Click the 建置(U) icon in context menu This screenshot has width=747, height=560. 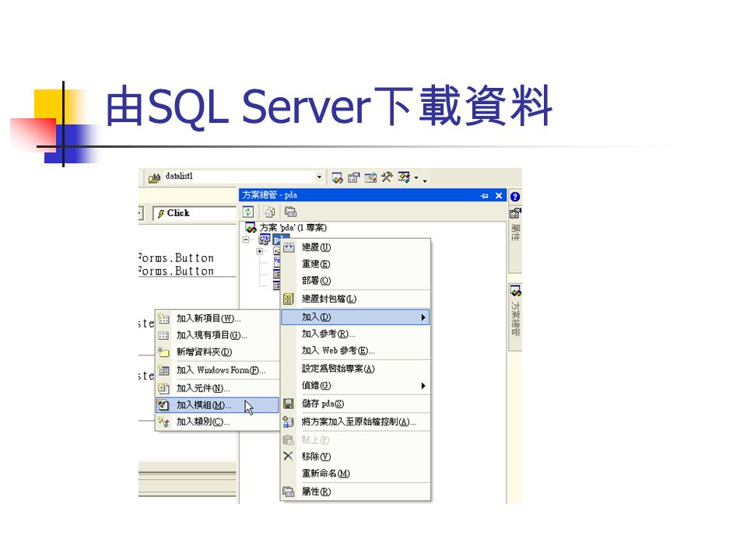coord(289,247)
